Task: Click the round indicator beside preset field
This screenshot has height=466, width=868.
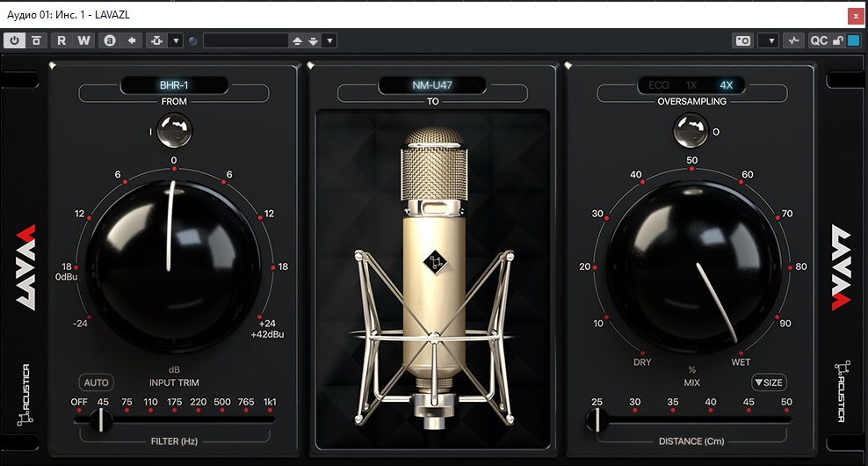Action: 192,41
